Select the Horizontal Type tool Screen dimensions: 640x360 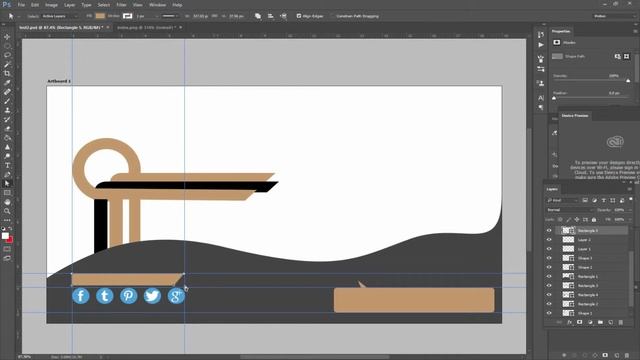point(7,165)
